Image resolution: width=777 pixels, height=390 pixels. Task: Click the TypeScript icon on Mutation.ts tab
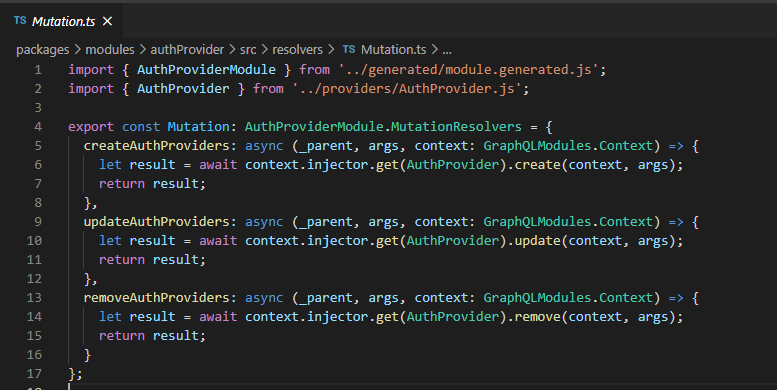20,21
